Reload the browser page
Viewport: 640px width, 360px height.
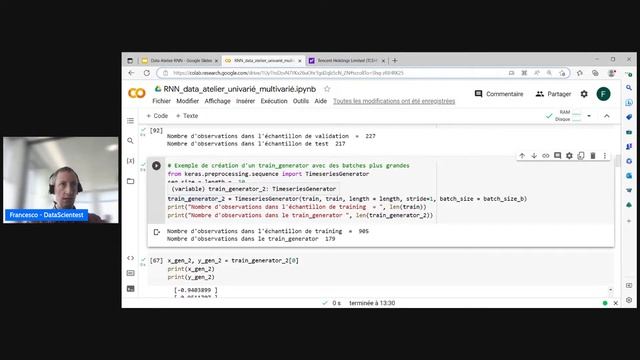tap(147, 73)
